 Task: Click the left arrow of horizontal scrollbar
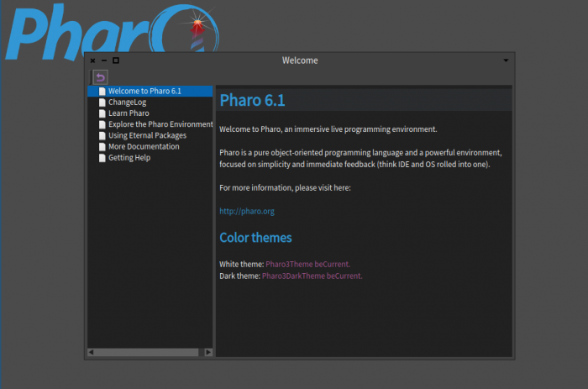click(91, 352)
